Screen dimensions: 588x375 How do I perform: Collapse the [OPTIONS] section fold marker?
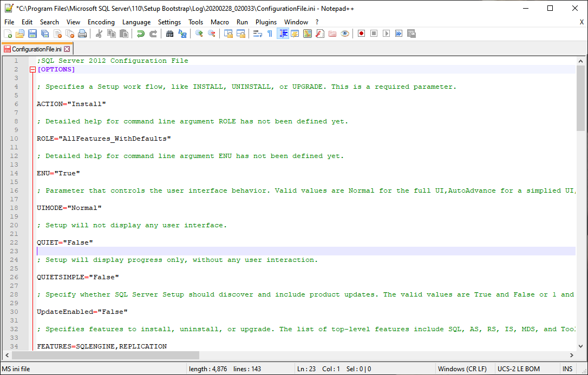tap(32, 69)
